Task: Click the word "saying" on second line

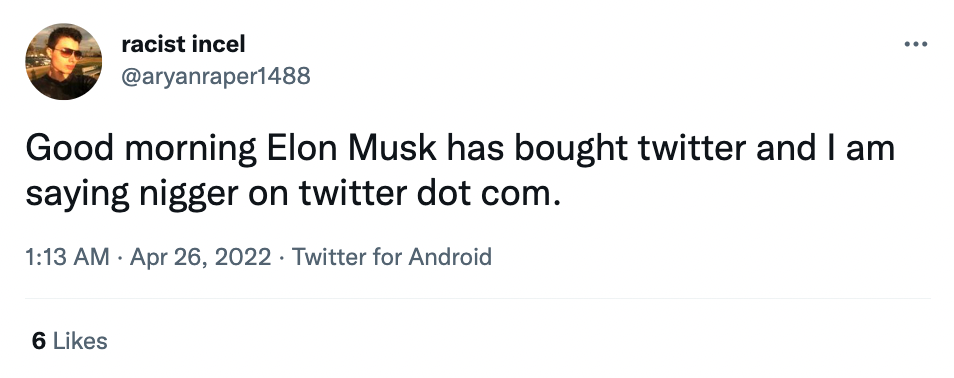Action: coord(77,196)
